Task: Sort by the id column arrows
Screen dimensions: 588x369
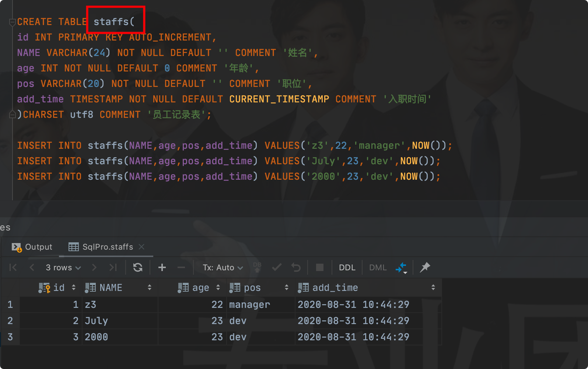Action: (74, 288)
